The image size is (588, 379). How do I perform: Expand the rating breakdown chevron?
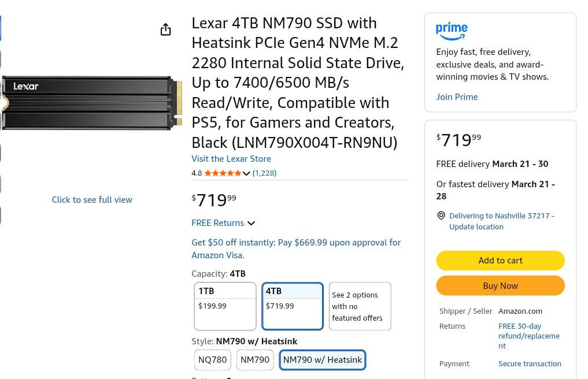tap(246, 173)
